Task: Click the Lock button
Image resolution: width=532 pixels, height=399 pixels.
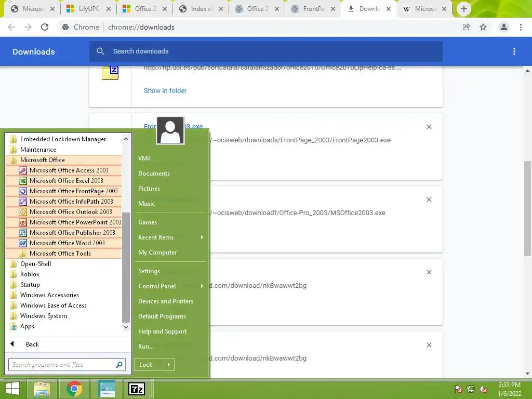Action: [149, 365]
